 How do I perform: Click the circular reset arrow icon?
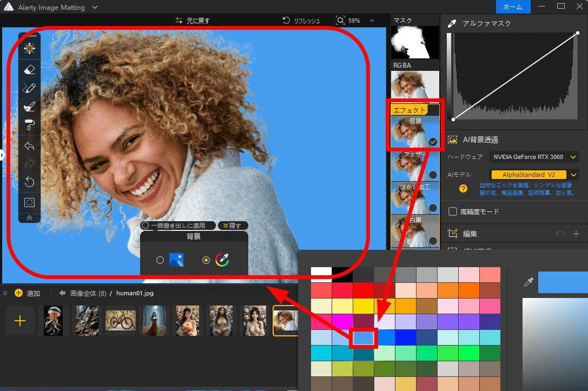click(30, 182)
